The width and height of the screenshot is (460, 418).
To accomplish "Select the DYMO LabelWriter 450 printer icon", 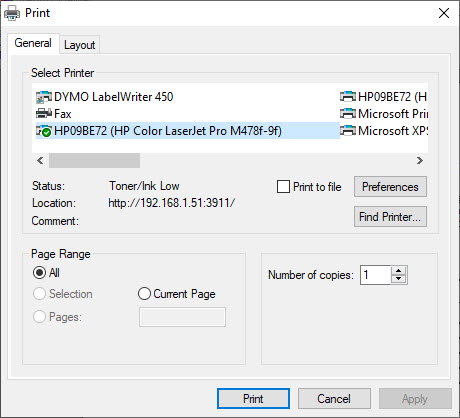I will 44,97.
